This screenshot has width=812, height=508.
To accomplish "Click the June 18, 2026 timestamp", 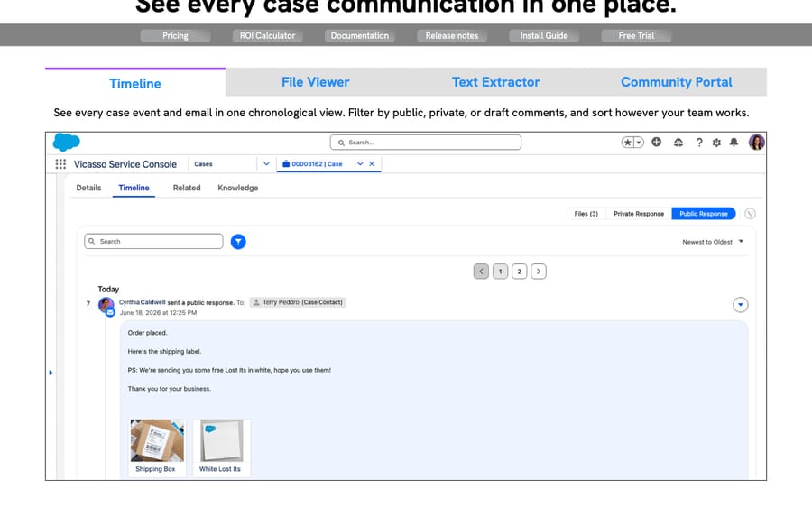I will [x=158, y=313].
